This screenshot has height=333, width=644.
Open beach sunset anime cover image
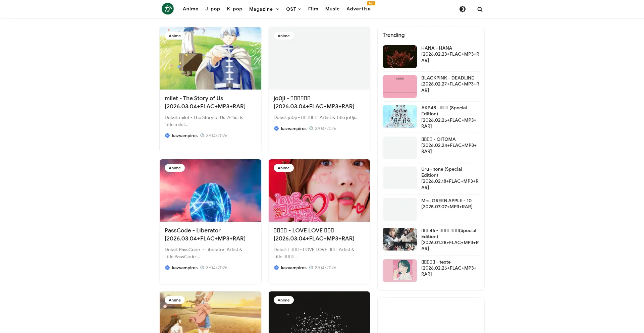tap(210, 312)
